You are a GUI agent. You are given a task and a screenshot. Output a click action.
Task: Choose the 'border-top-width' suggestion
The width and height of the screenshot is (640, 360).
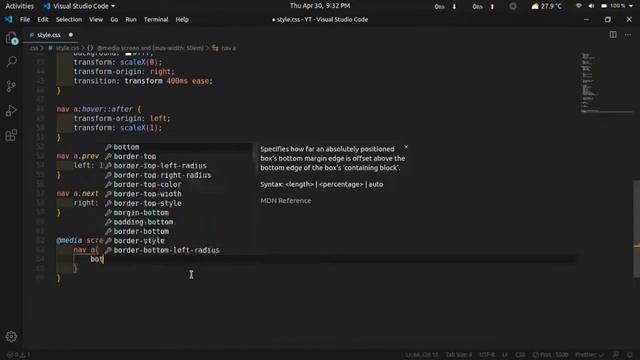tap(178, 194)
